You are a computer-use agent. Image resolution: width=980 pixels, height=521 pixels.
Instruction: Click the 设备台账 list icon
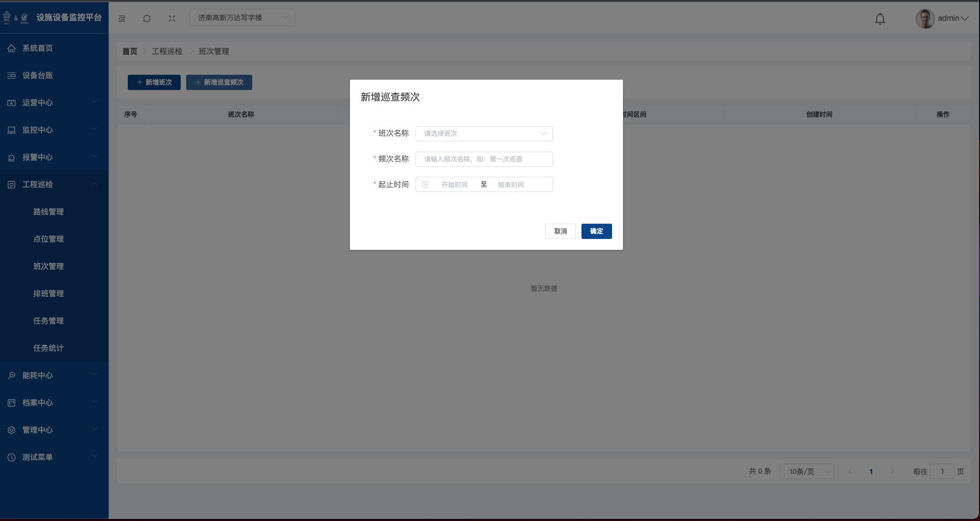point(11,76)
